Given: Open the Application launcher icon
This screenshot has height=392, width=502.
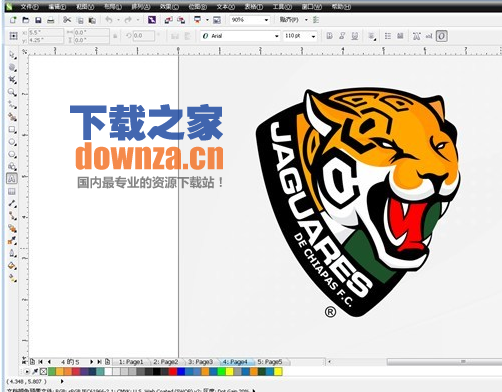Looking at the screenshot, I should pyautogui.click(x=198, y=20).
